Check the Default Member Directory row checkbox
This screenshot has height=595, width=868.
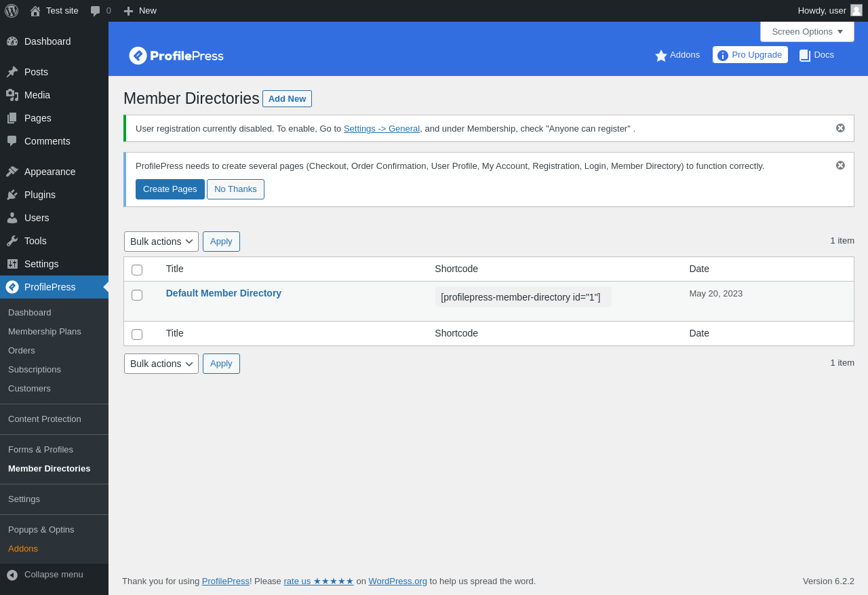point(137,295)
